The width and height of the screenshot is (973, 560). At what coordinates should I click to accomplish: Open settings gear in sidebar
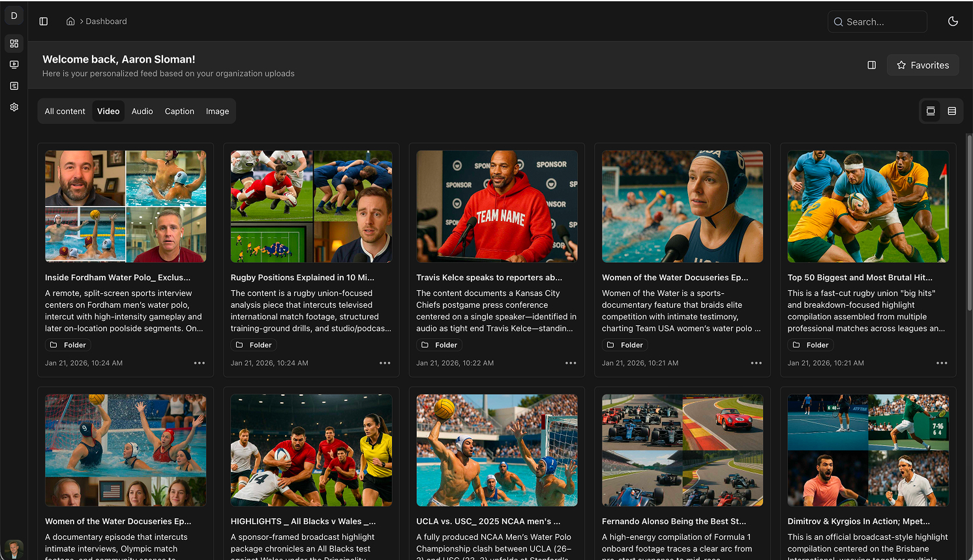click(x=14, y=107)
